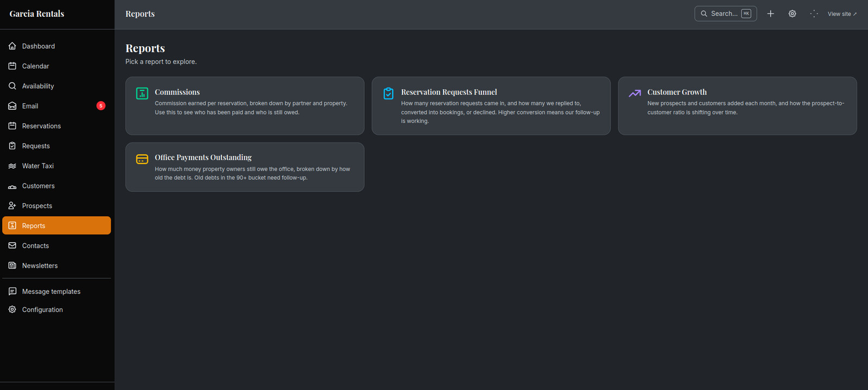
Task: Open Customers in the sidebar
Action: point(56,186)
